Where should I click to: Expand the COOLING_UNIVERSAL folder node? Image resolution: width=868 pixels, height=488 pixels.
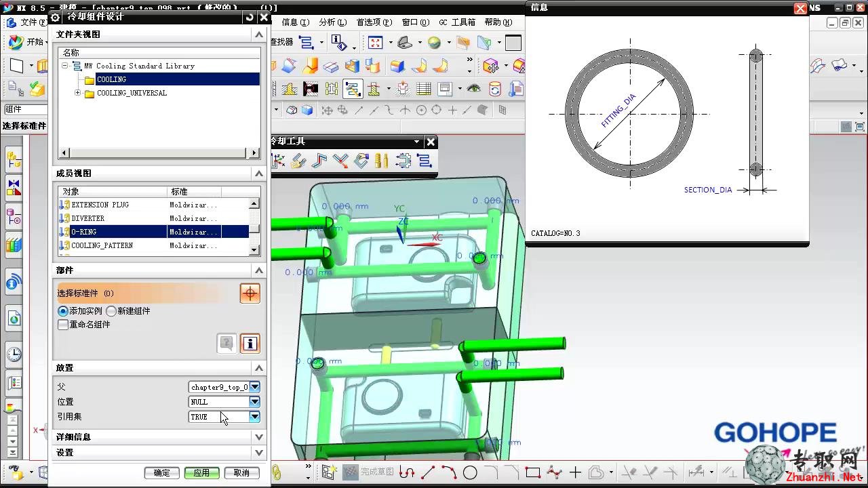click(77, 93)
